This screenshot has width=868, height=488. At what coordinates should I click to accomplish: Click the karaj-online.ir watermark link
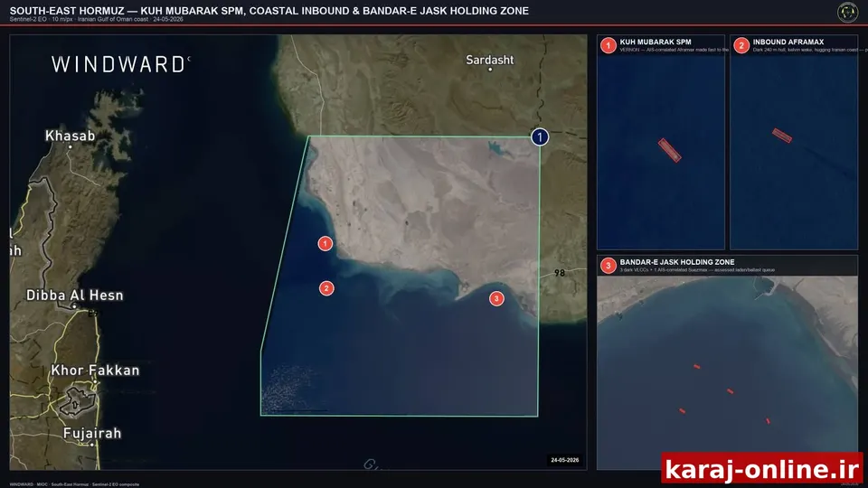[x=761, y=469]
